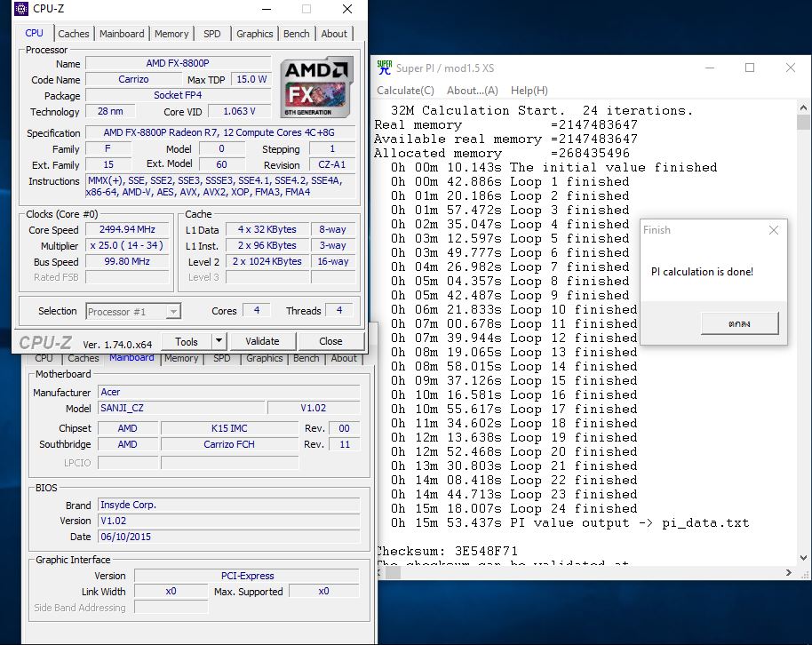Click the Close button in CPU-Z

point(330,341)
